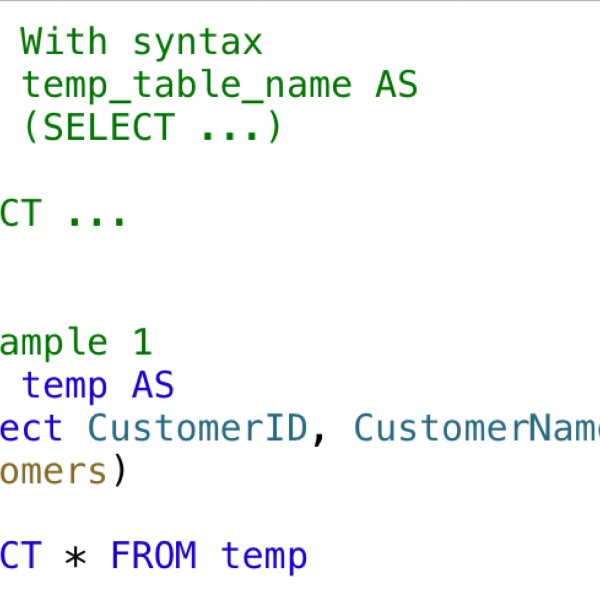Click the 'ample' comment text

[54, 344]
